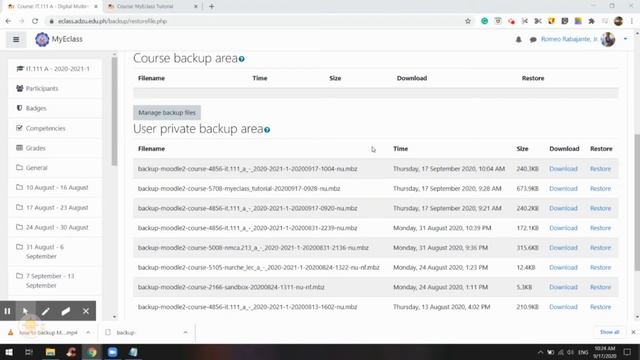Image resolution: width=640 pixels, height=360 pixels.
Task: Open 31 August - 6 September section
Action: (55, 251)
